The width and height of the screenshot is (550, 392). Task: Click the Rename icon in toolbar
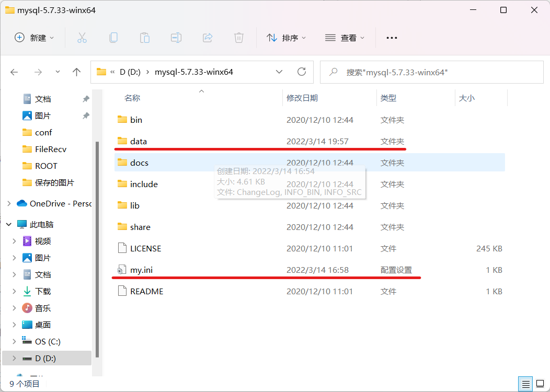176,38
